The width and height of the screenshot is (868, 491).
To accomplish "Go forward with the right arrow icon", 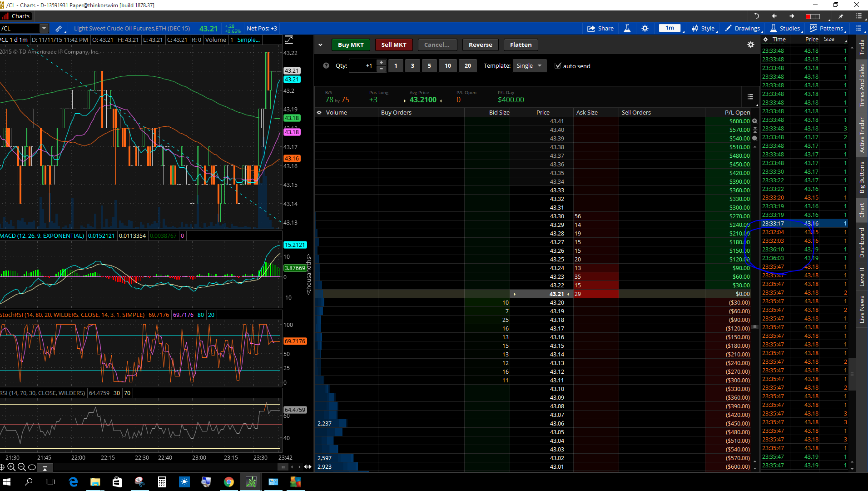I will pos(792,16).
